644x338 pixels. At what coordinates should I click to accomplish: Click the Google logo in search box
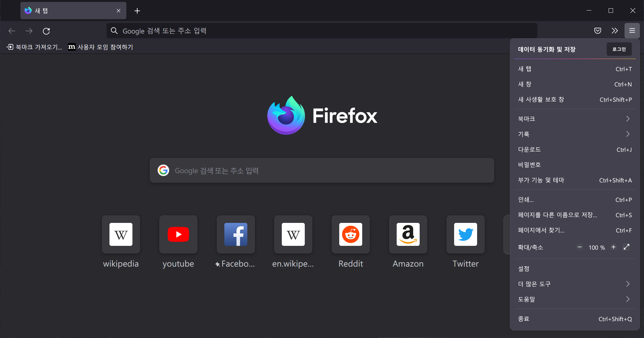tap(163, 170)
